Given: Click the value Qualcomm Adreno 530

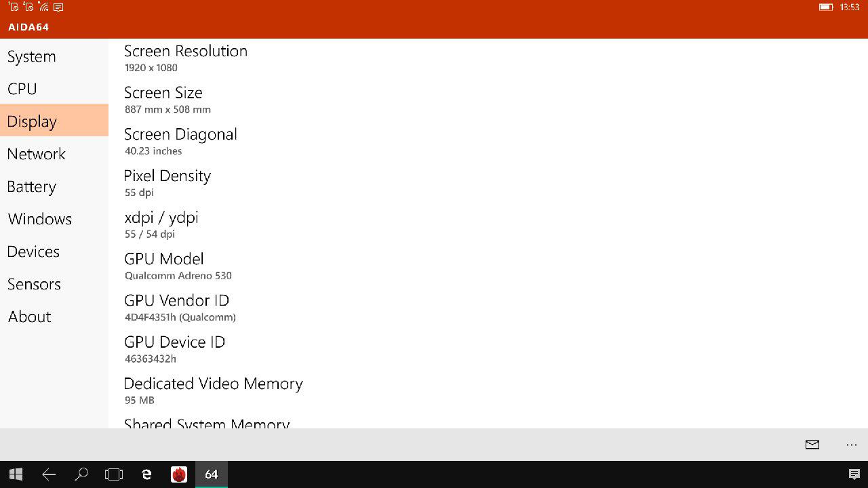Looking at the screenshot, I should (178, 276).
